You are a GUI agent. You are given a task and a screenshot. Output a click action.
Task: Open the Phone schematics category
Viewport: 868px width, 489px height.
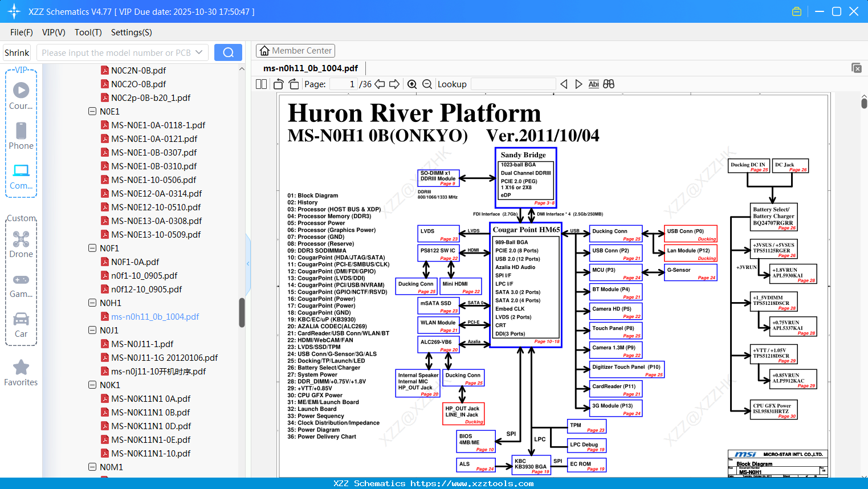(x=21, y=136)
